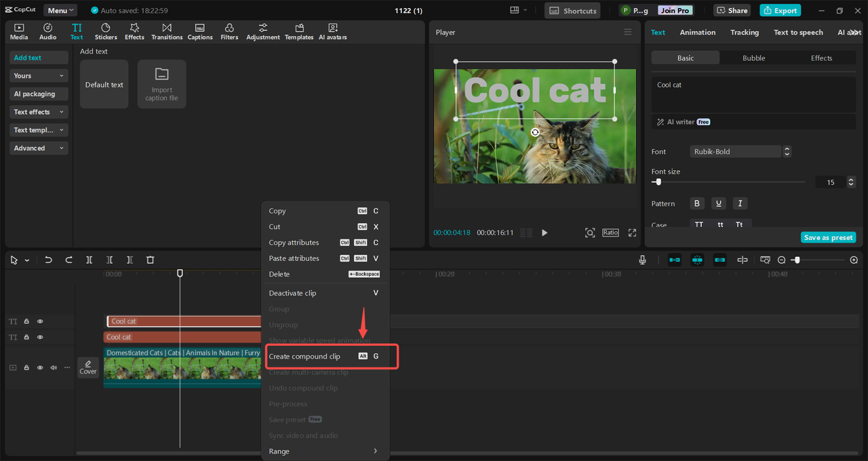868x461 pixels.
Task: Expand the Text effects category
Action: [x=39, y=112]
